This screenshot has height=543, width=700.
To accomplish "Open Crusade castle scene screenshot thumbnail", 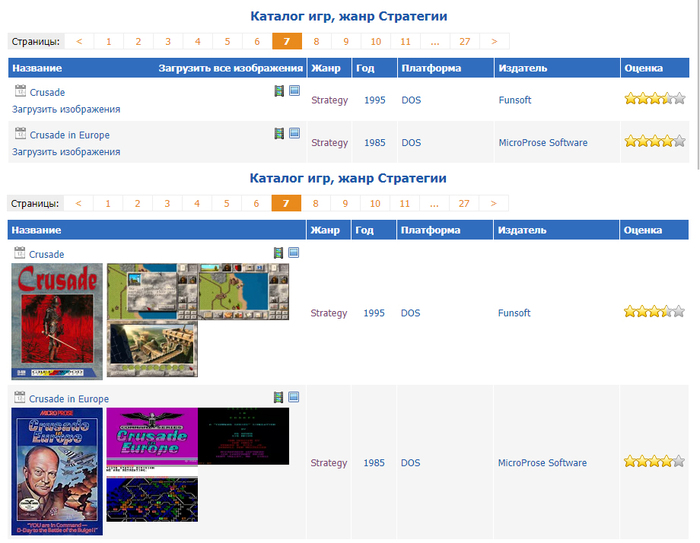I will (x=152, y=349).
